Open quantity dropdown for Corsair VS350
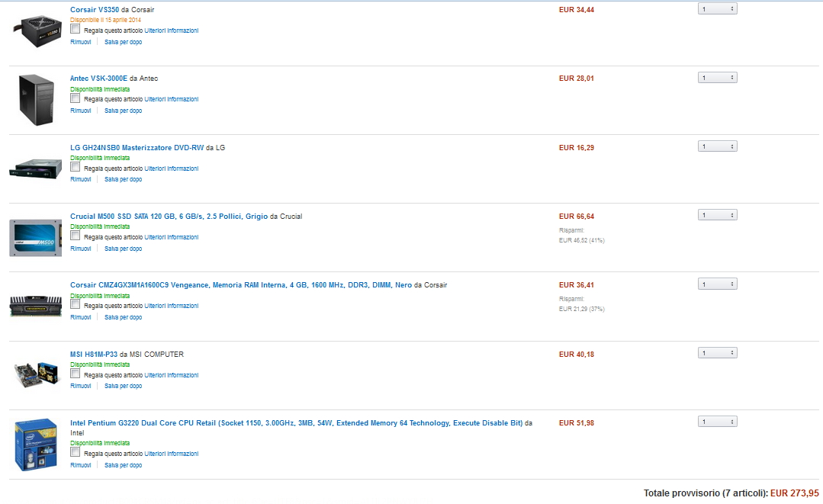 click(718, 9)
